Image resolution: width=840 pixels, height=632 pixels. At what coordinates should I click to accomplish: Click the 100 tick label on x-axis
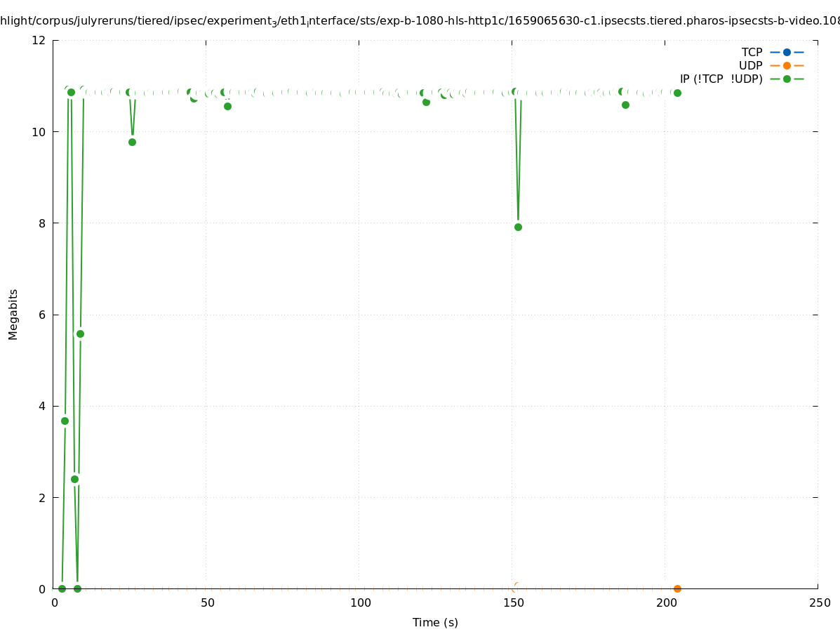coord(360,603)
